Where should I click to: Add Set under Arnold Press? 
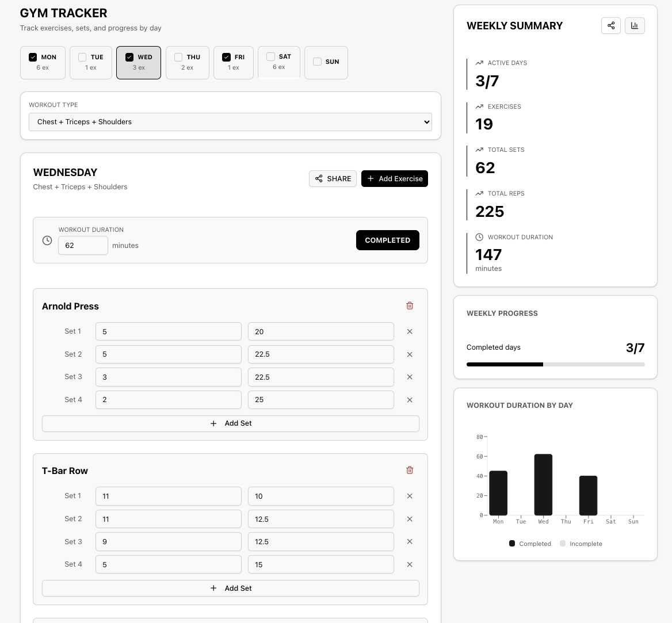(x=230, y=423)
